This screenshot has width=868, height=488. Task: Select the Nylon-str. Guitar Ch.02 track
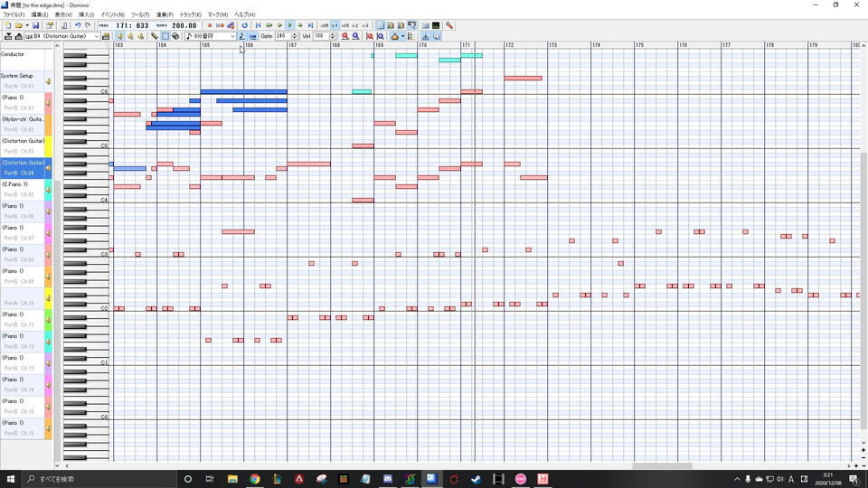22,125
